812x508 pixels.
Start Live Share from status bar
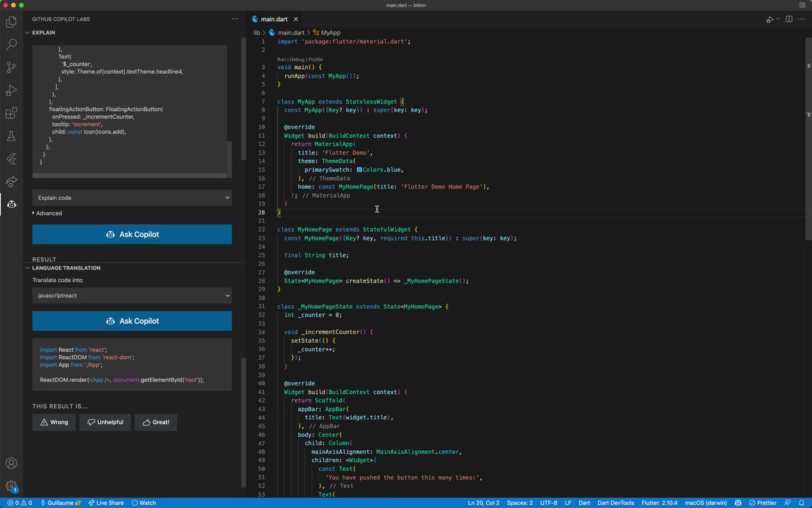pyautogui.click(x=106, y=503)
